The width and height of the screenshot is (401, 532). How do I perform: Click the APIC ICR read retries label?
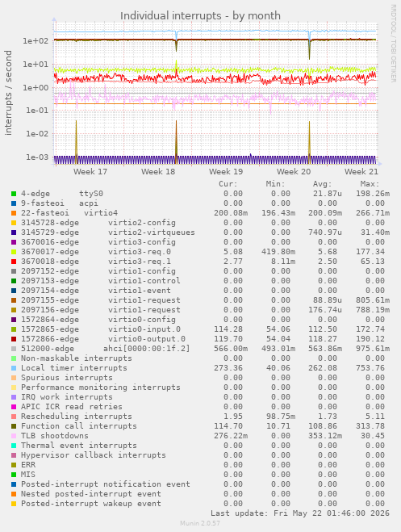tap(72, 407)
